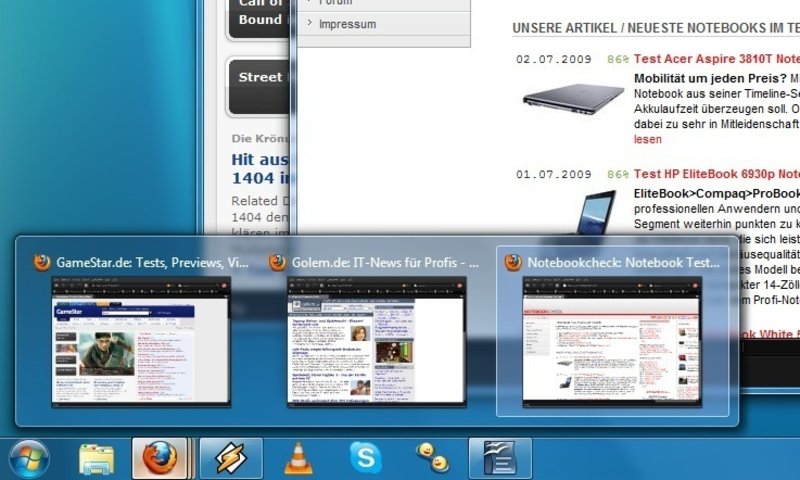Click Firefox icon beside Notebookcheck preview title
Image resolution: width=800 pixels, height=480 pixels.
tap(513, 262)
